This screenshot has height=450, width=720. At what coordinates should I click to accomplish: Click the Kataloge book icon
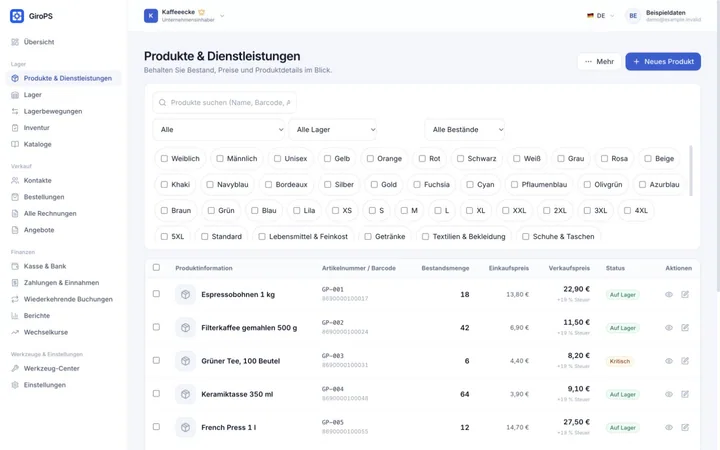pyautogui.click(x=15, y=144)
